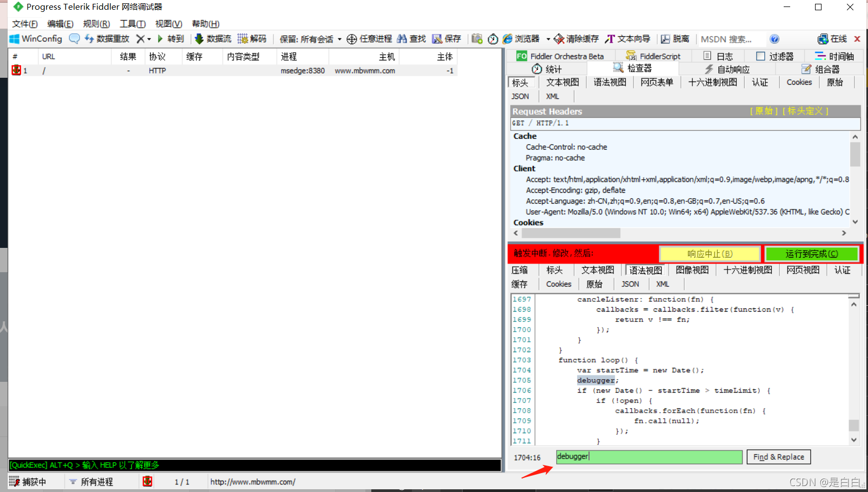Click the 清除缓存 (Clear Cache) button
Screen dimensions: 868x492
[x=576, y=39]
